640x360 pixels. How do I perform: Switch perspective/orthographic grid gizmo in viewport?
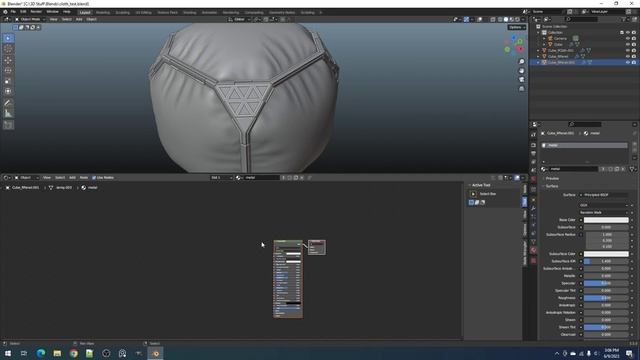tap(521, 89)
